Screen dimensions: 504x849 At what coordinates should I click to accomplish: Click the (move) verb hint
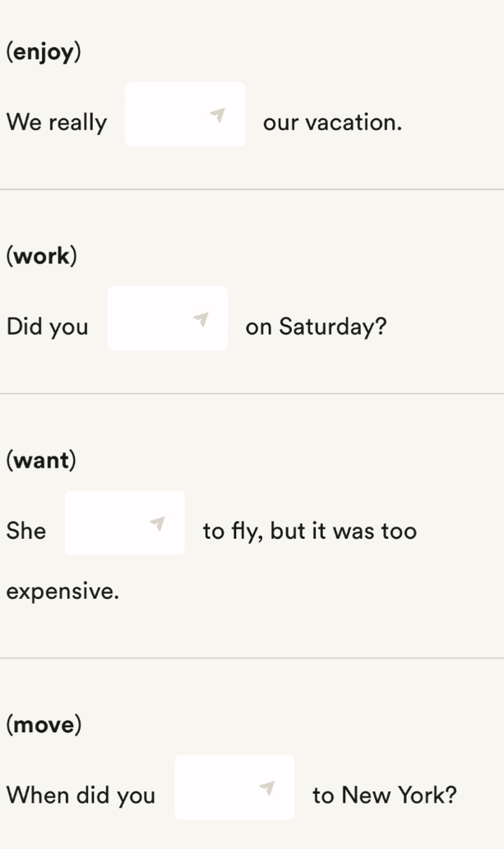(44, 725)
